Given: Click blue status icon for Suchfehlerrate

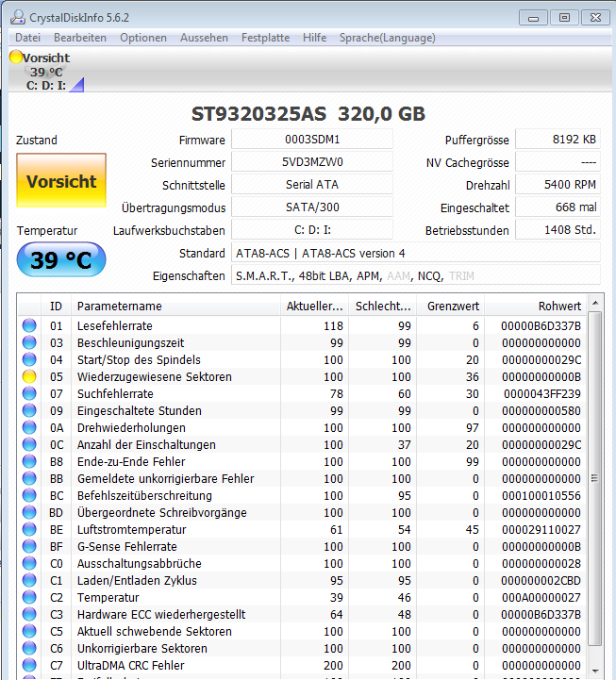Looking at the screenshot, I should pyautogui.click(x=29, y=393).
